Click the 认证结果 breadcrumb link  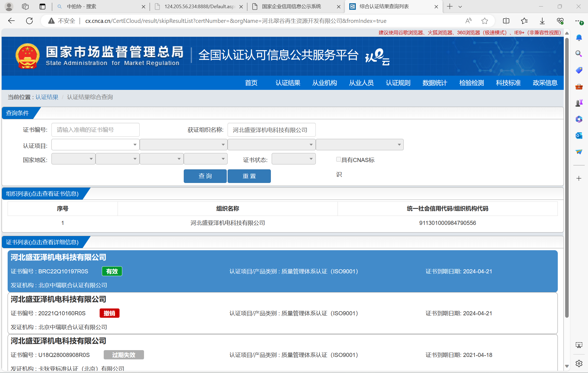tap(47, 97)
